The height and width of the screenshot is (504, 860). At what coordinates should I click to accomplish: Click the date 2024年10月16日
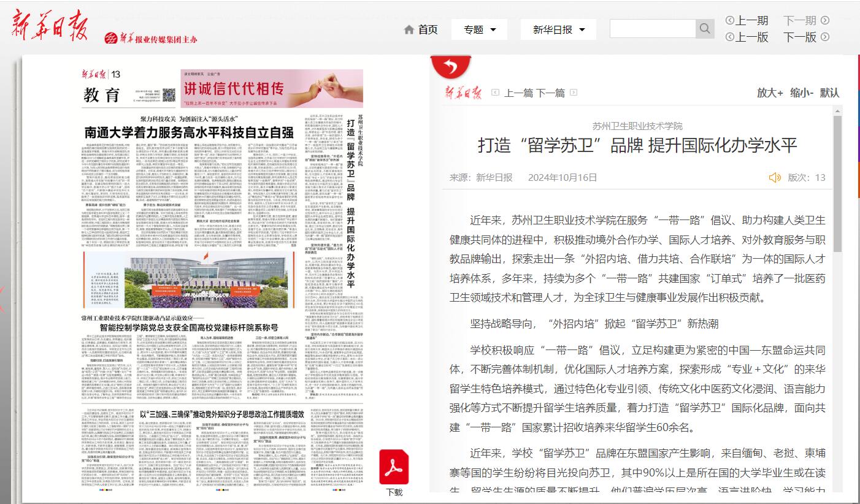click(x=562, y=177)
